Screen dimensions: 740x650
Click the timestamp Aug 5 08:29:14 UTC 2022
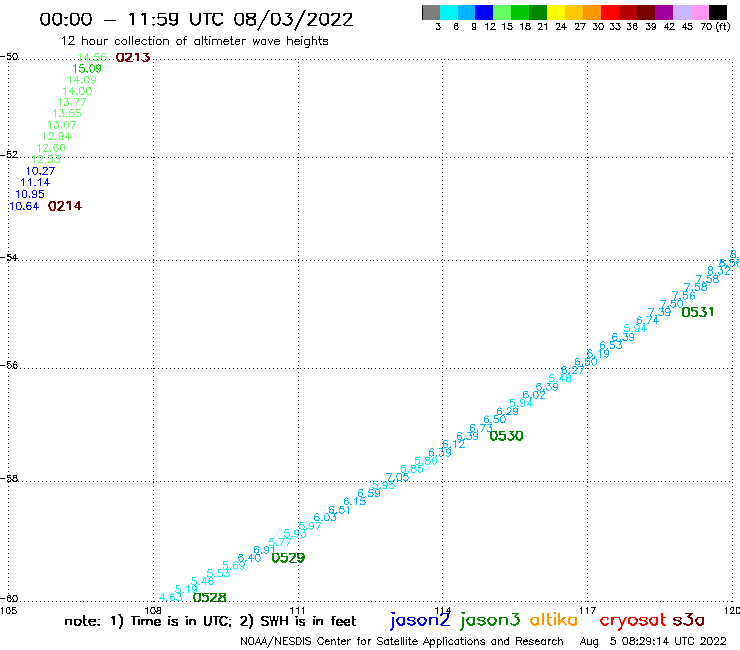tap(653, 642)
